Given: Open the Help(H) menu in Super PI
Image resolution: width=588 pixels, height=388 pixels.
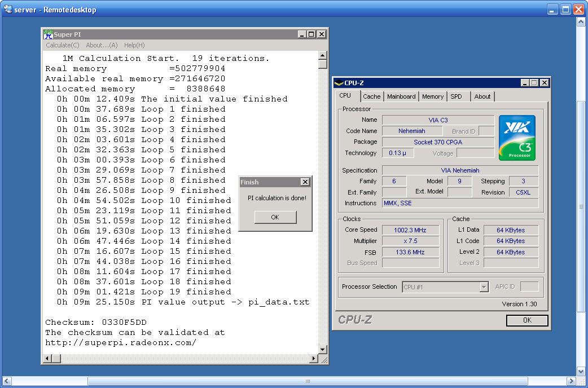Looking at the screenshot, I should 134,45.
